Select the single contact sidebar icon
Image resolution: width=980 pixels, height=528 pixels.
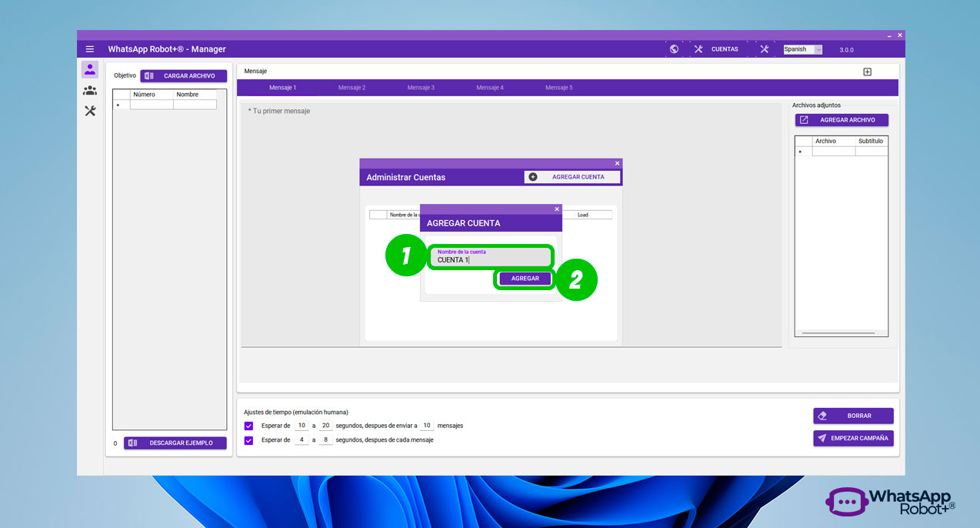pos(90,69)
